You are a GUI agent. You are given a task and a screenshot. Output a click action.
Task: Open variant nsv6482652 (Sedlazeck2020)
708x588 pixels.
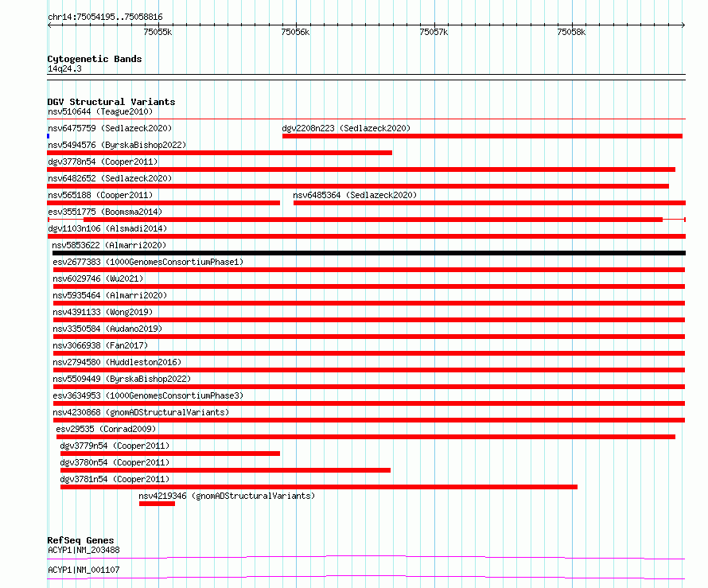pos(110,178)
